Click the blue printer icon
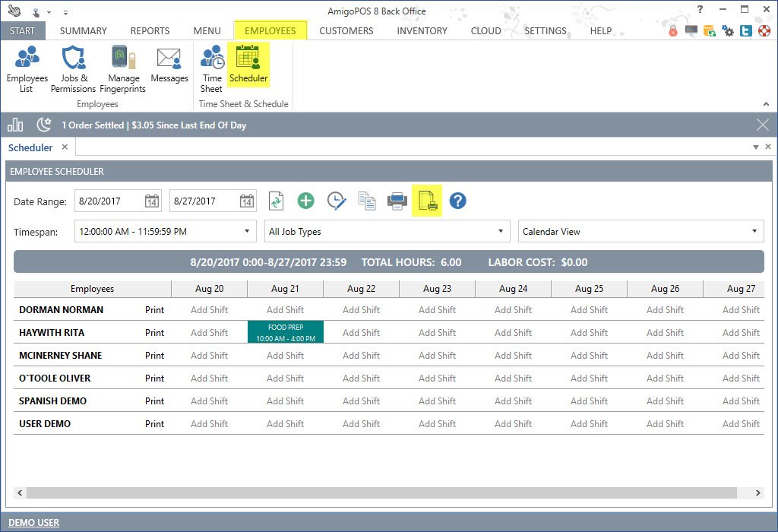778x532 pixels. [x=397, y=201]
